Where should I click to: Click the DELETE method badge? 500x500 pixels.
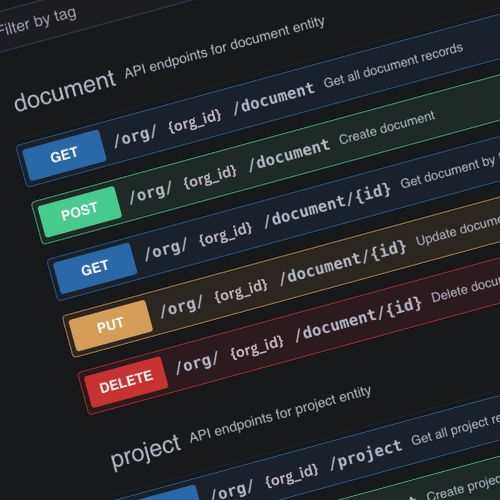126,382
